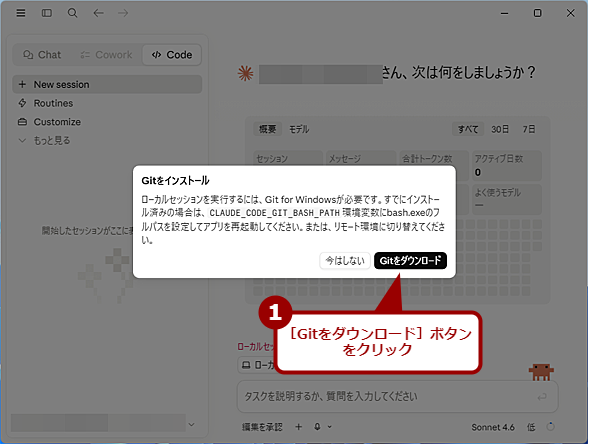Screen dimensions: 589x445
Task: Minimize the application window
Action: (504, 13)
